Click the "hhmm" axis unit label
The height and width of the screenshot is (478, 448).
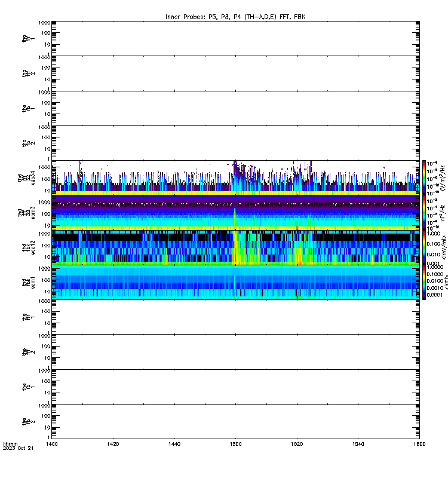coord(10,444)
